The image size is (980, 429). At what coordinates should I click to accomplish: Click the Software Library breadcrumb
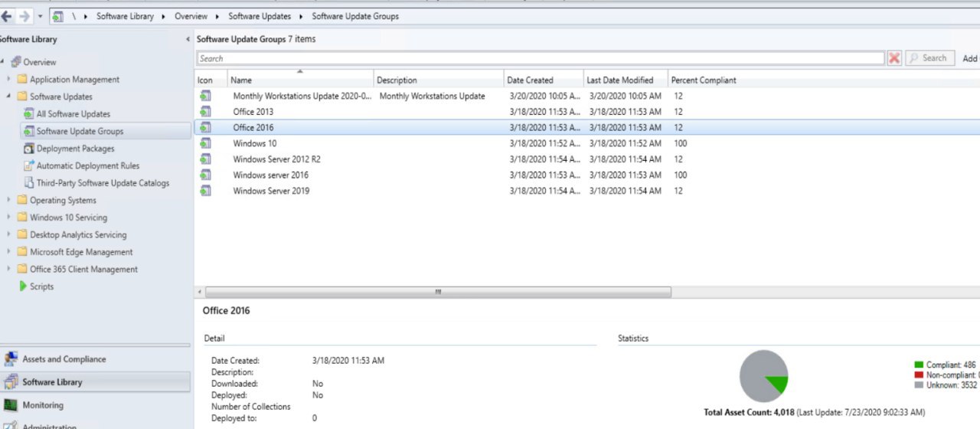tap(125, 16)
